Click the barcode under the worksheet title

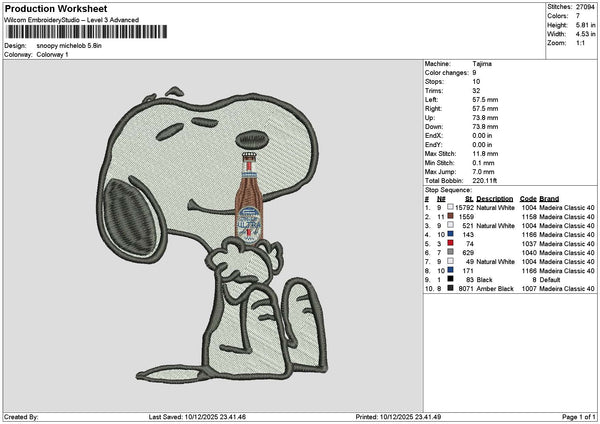point(87,32)
